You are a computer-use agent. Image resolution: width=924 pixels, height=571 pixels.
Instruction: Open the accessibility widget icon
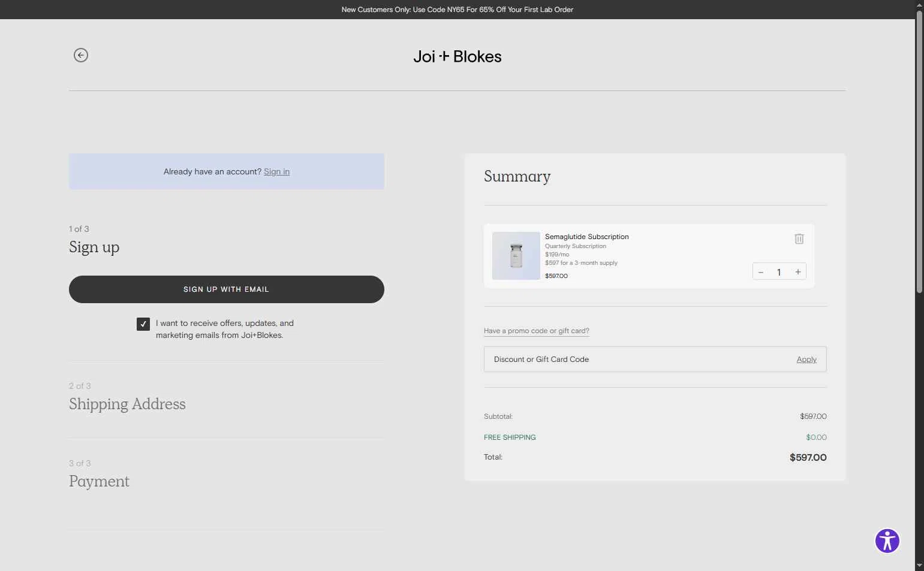[887, 540]
